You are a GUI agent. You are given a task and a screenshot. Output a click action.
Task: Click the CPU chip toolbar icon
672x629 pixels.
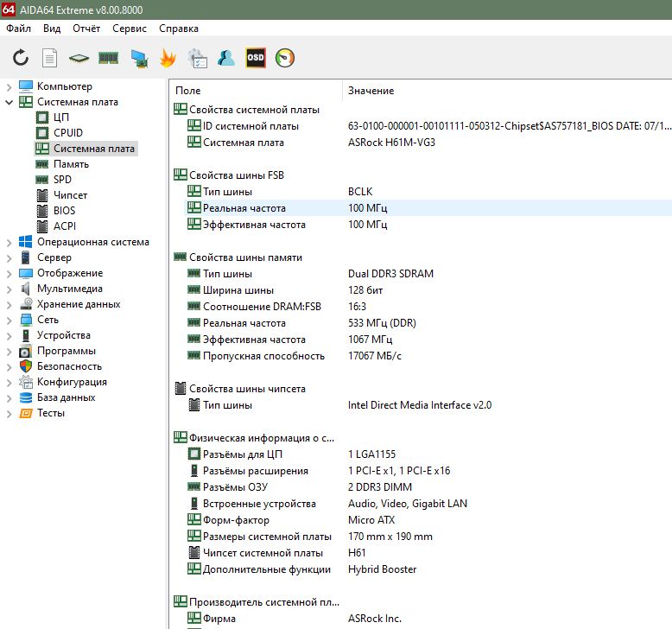[x=79, y=58]
